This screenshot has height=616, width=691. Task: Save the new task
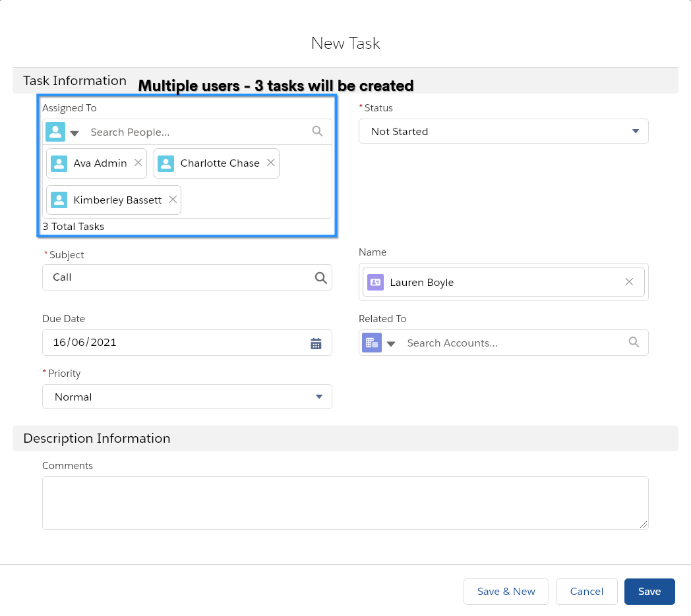click(x=649, y=592)
